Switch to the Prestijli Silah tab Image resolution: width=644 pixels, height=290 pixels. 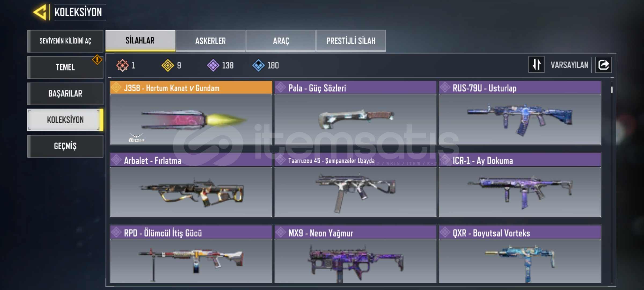click(x=351, y=41)
